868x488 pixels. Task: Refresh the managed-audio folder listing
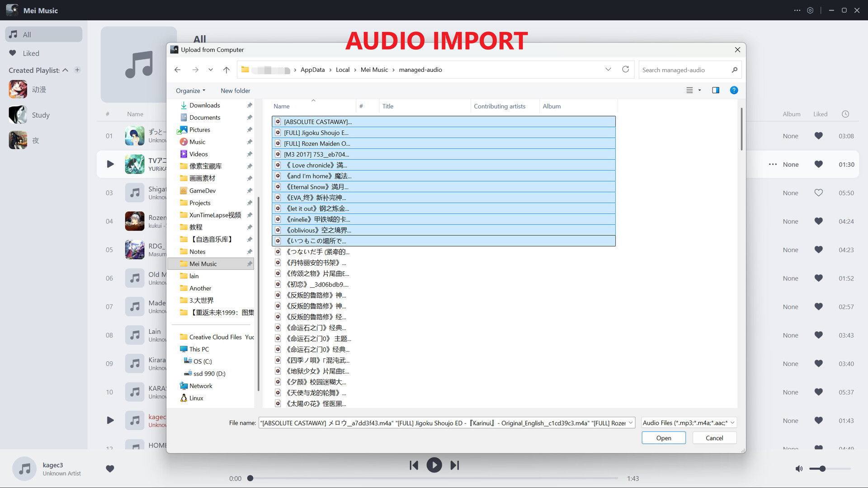(x=626, y=70)
